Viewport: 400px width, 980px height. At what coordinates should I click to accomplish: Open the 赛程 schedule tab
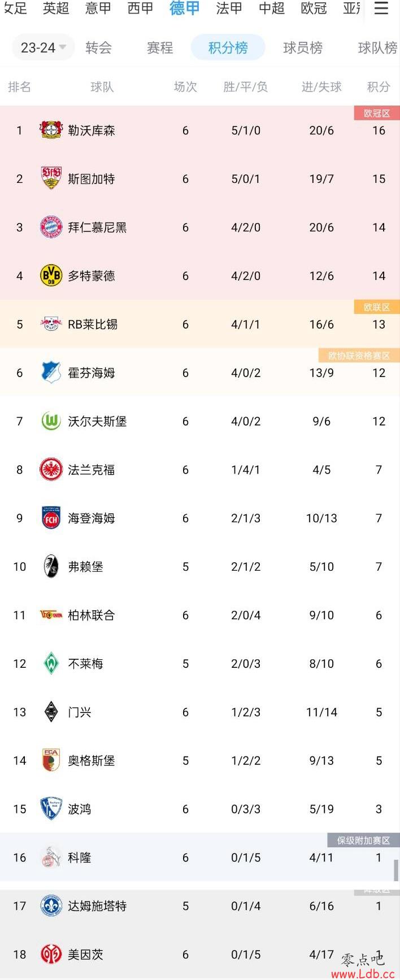pyautogui.click(x=160, y=47)
